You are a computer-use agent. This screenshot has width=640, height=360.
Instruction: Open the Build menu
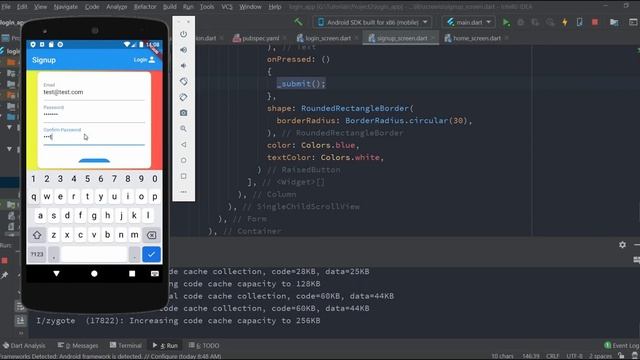pyautogui.click(x=169, y=7)
